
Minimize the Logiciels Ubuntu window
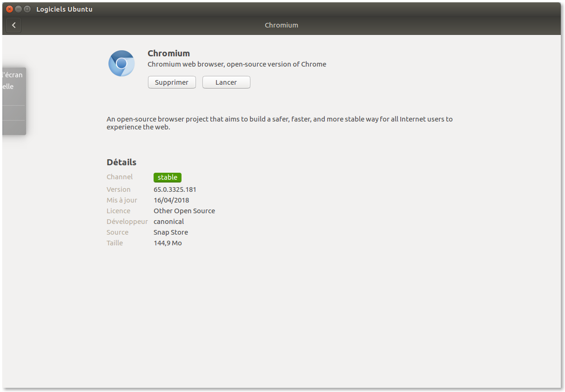click(18, 9)
